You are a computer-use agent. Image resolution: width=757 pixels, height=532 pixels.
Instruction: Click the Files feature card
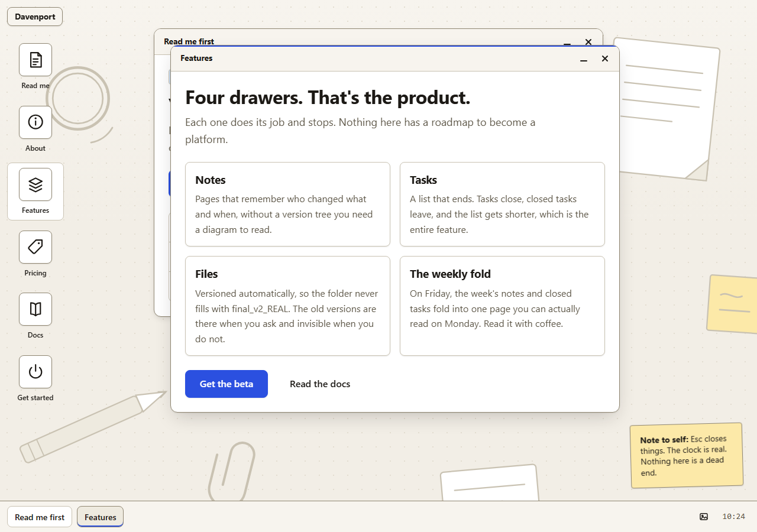[287, 306]
